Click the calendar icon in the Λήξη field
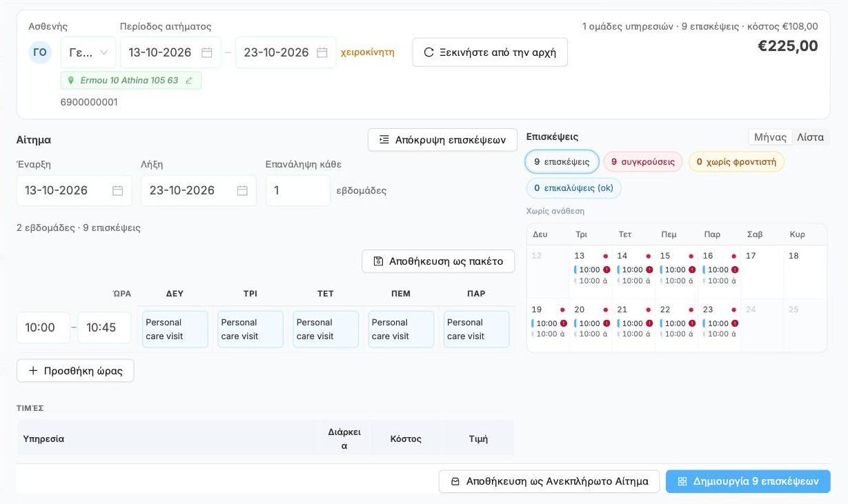The width and height of the screenshot is (848, 504). coord(242,190)
